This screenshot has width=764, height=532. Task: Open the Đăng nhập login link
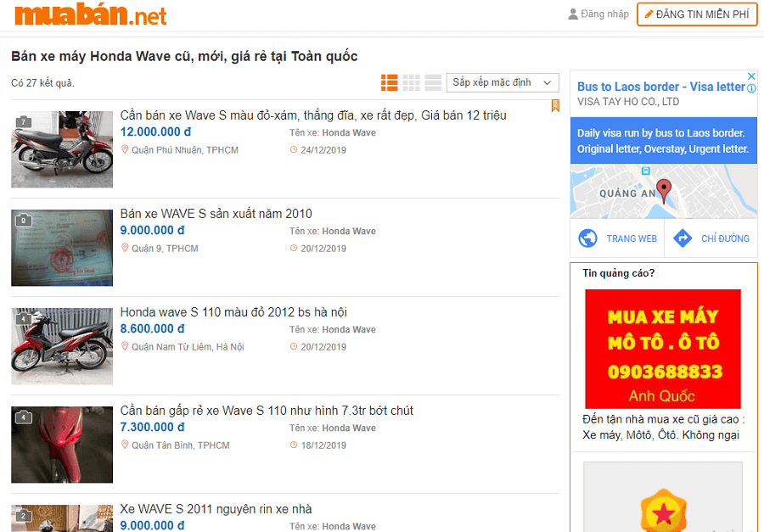[x=604, y=14]
